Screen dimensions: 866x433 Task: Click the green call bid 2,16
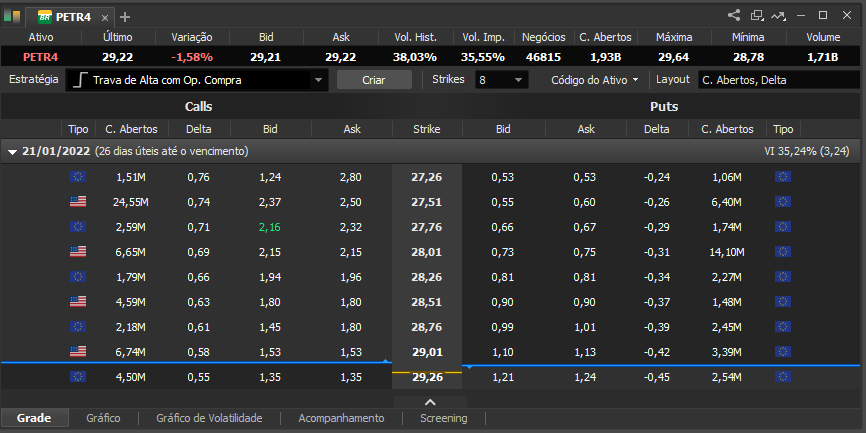[x=270, y=227]
